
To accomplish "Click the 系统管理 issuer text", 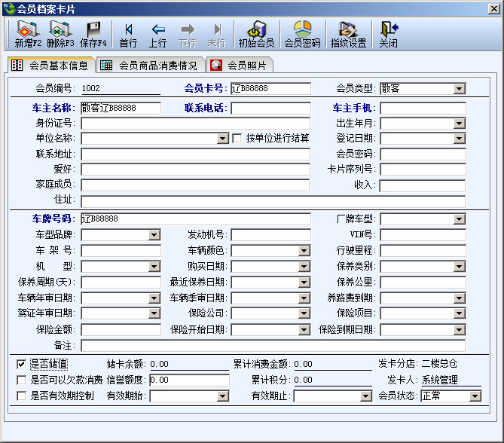I will (x=440, y=380).
